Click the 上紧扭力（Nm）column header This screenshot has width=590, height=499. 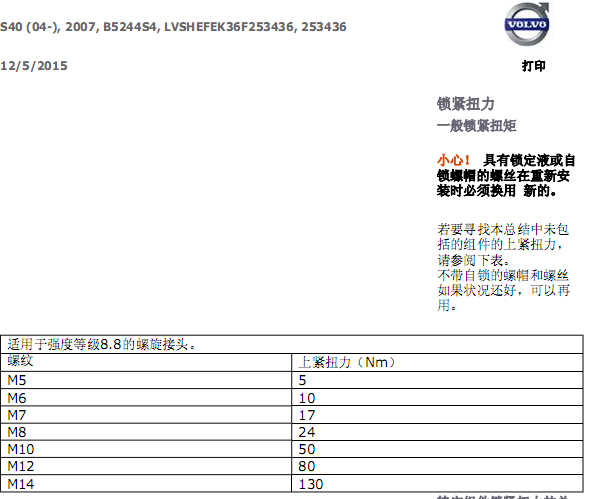coord(347,362)
